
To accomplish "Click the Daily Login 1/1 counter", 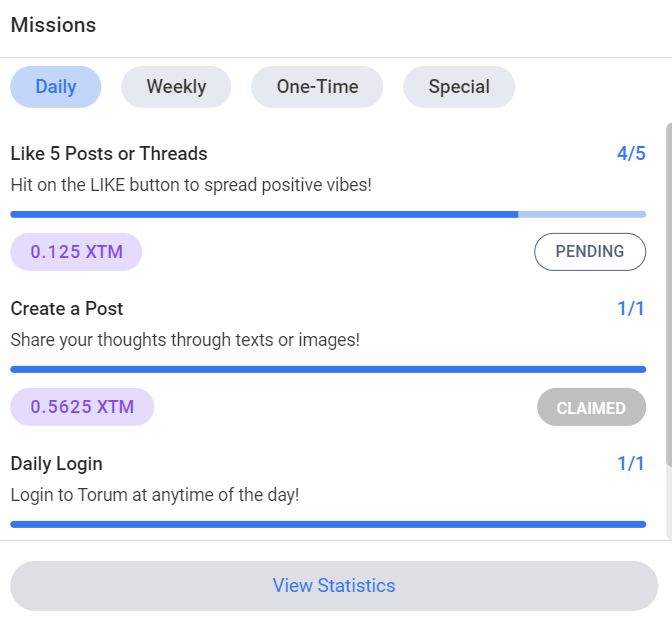I will click(631, 464).
